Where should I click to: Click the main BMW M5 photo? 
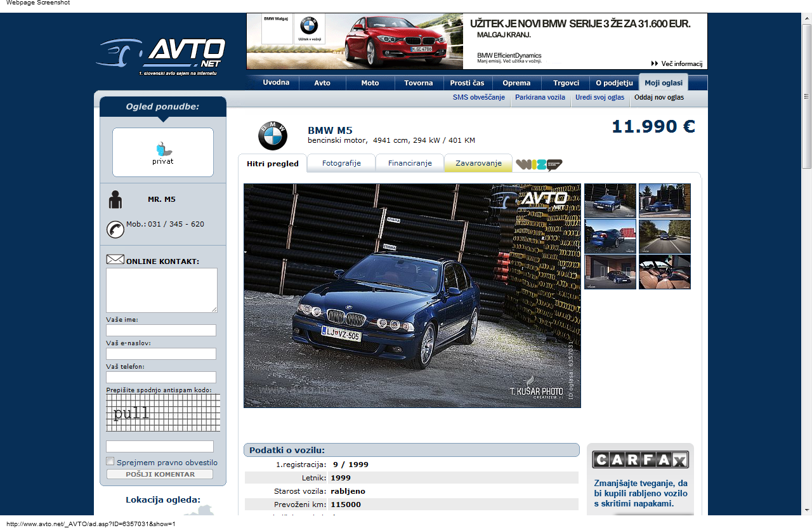(x=412, y=296)
